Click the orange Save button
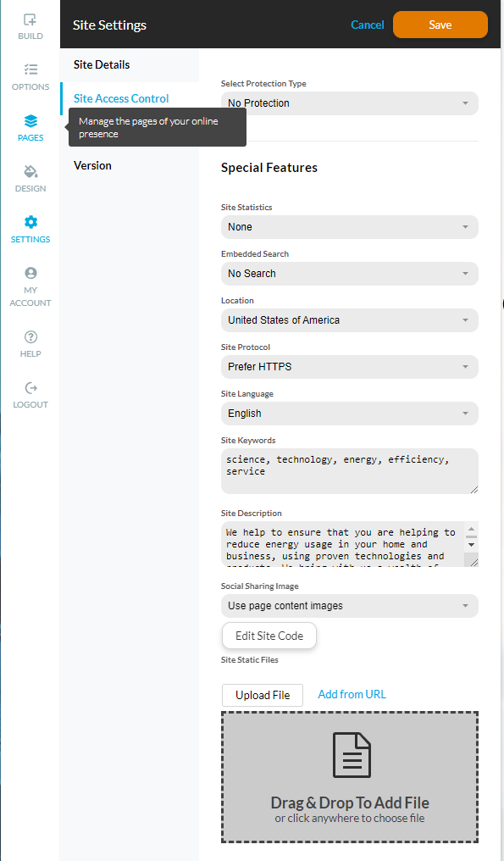 click(x=440, y=25)
